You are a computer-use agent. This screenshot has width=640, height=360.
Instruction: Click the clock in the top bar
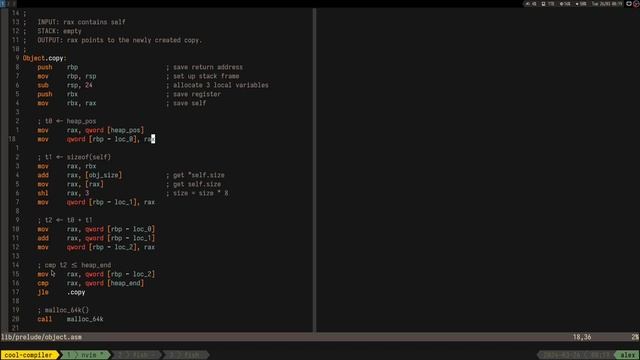pyautogui.click(x=607, y=4)
